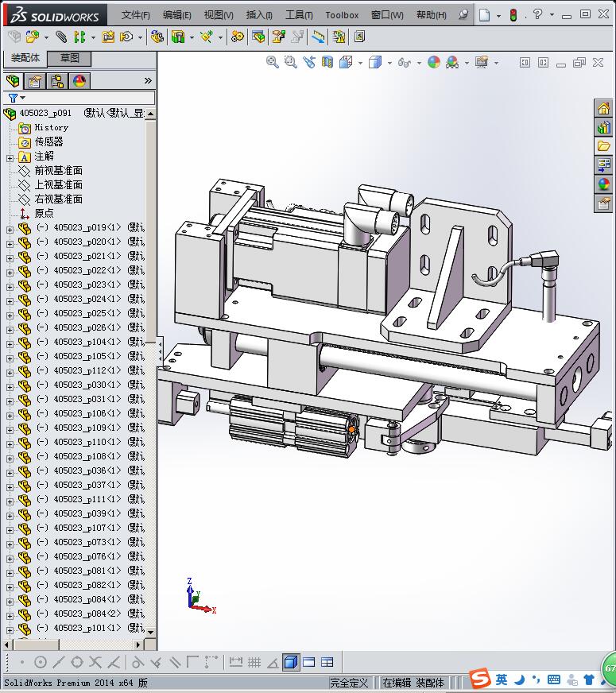Screen dimensions: 616x693
Task: Click the Zoom to Fit icon
Action: point(272,62)
